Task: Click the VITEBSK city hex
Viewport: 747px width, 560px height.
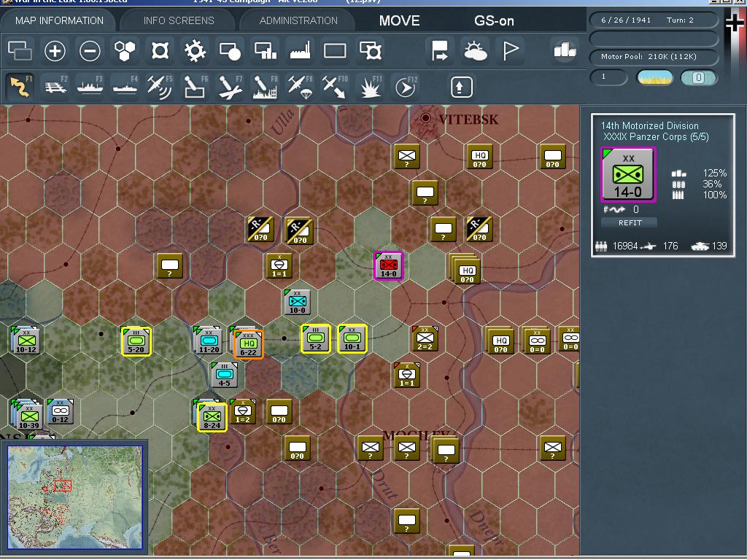Action: click(x=426, y=118)
